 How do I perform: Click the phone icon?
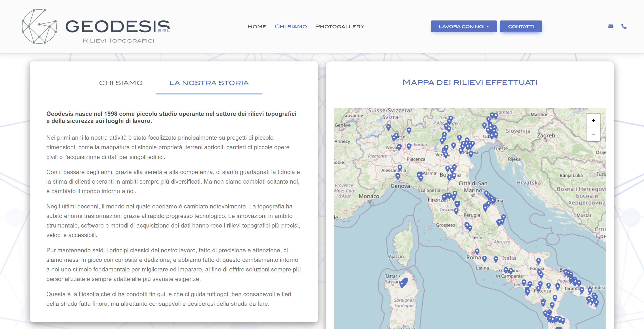click(624, 26)
